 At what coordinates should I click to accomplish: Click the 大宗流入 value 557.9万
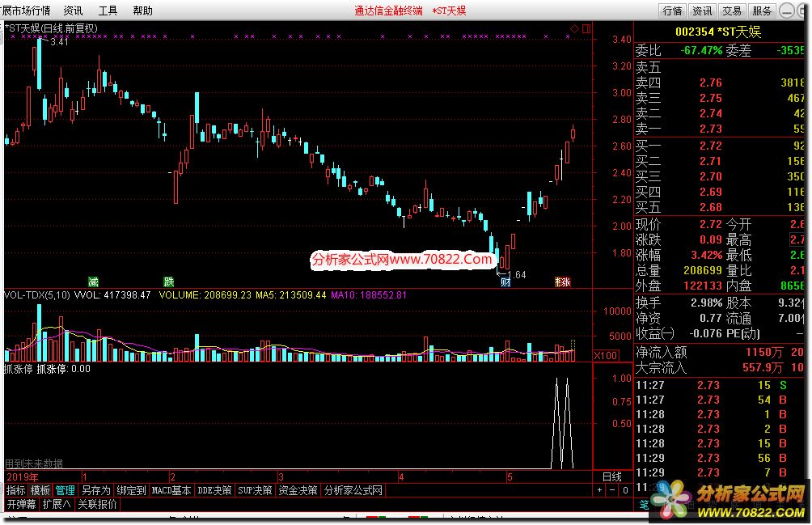[761, 367]
